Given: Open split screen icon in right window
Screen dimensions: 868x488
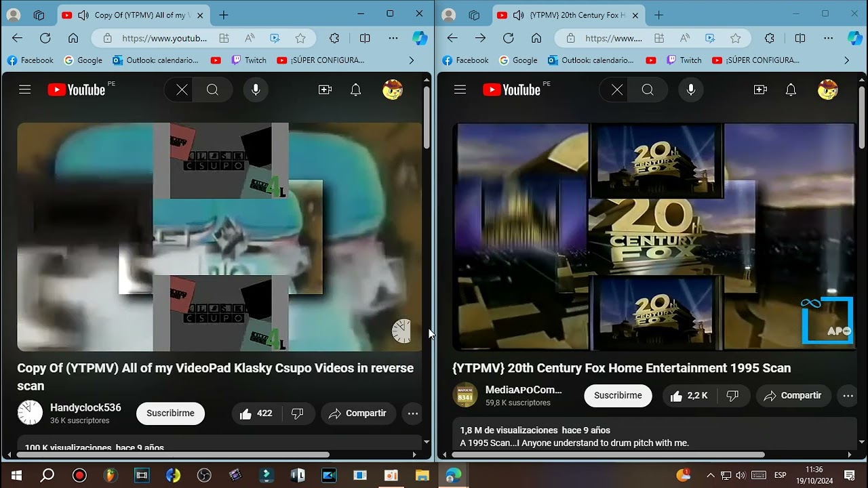Looking at the screenshot, I should [800, 39].
